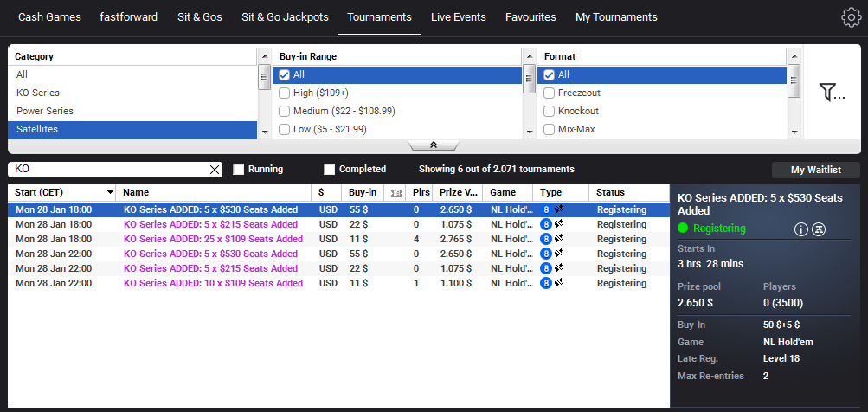Image resolution: width=868 pixels, height=412 pixels.
Task: Click the ticket icon column header
Action: pos(396,192)
